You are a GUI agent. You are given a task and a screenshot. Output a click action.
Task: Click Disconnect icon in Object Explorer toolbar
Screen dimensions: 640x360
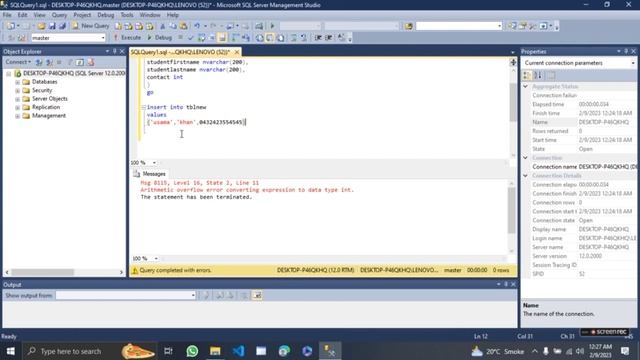(49, 62)
